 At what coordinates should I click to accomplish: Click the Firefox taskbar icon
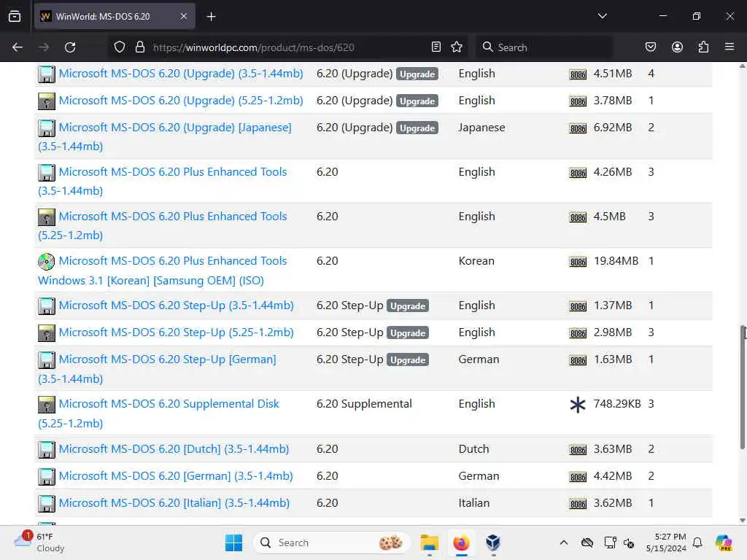461,542
